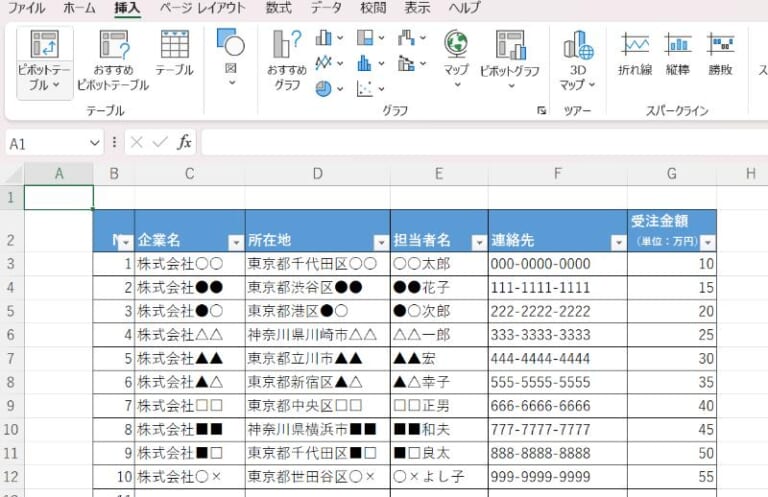Click cell ▲△幸子
The image size is (768, 497).
click(x=439, y=382)
